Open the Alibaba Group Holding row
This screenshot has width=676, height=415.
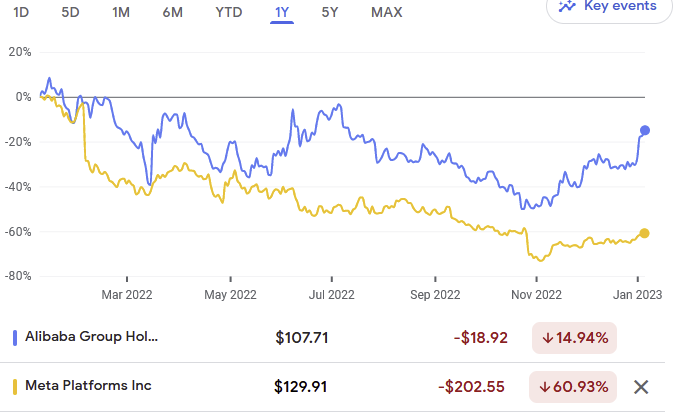(x=92, y=337)
